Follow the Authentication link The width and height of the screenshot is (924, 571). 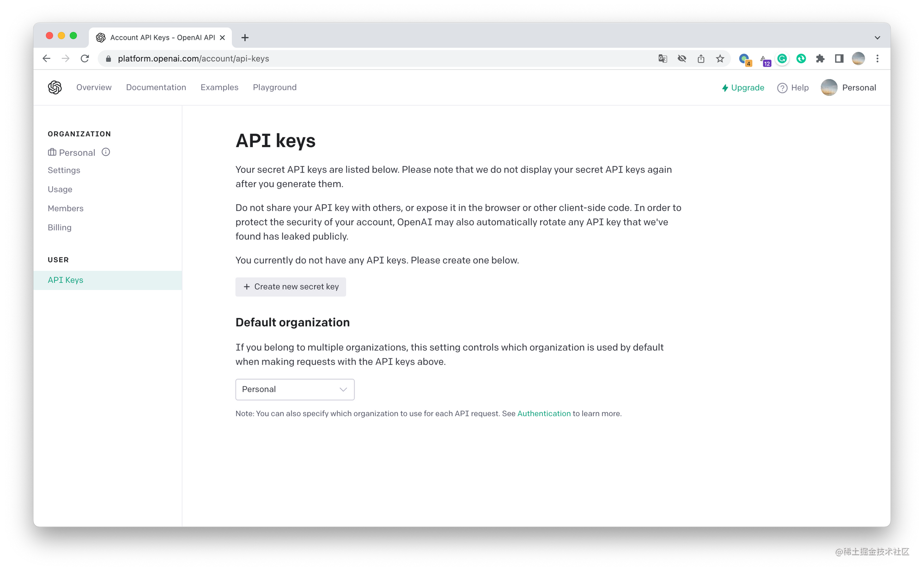click(x=544, y=413)
